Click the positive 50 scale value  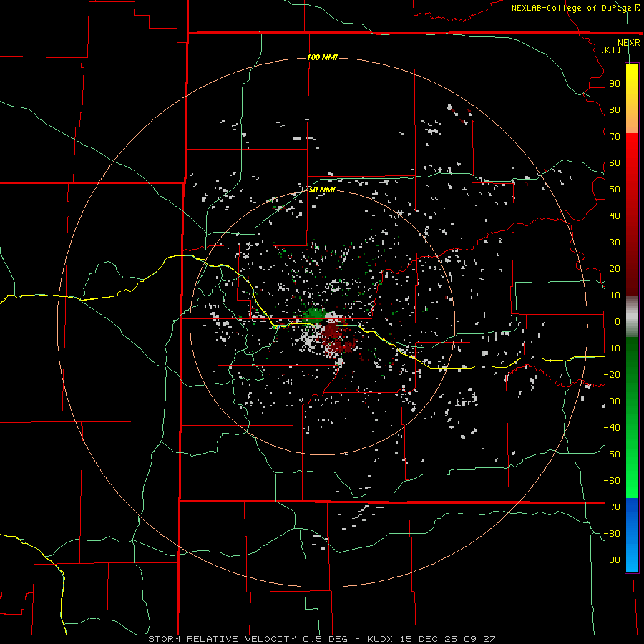point(615,190)
